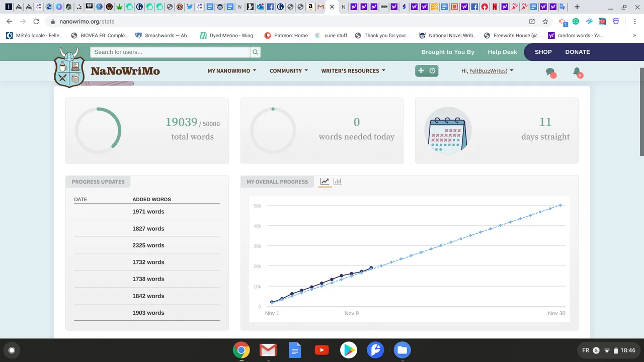Open the Files app from the shelf
Screen dimensions: 644x362
pyautogui.click(x=402, y=350)
